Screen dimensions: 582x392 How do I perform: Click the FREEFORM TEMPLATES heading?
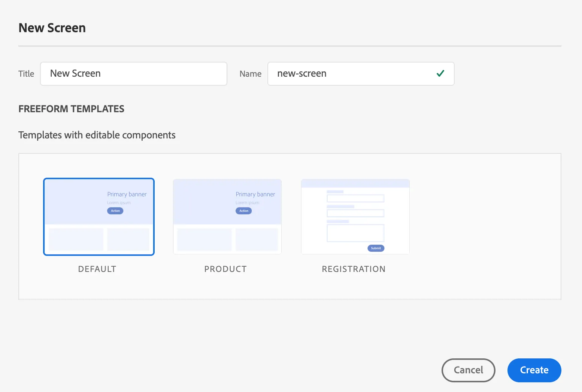coord(72,109)
